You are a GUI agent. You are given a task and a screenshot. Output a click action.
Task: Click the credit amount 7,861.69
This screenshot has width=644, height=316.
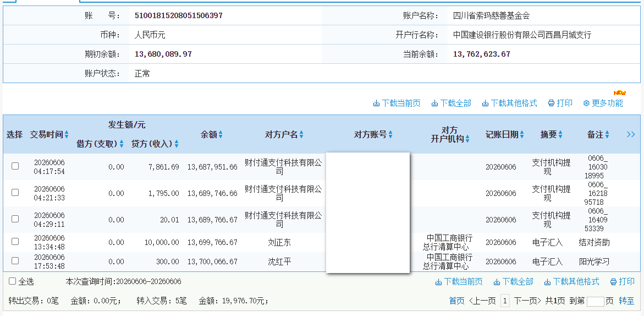tap(163, 167)
